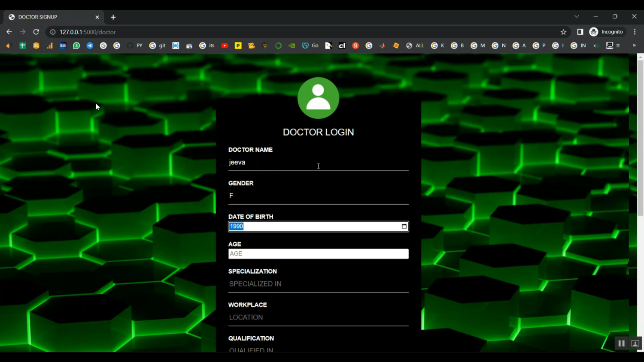Expand the hidden bookmarks overflow chevron
The height and width of the screenshot is (362, 644).
tap(634, 45)
